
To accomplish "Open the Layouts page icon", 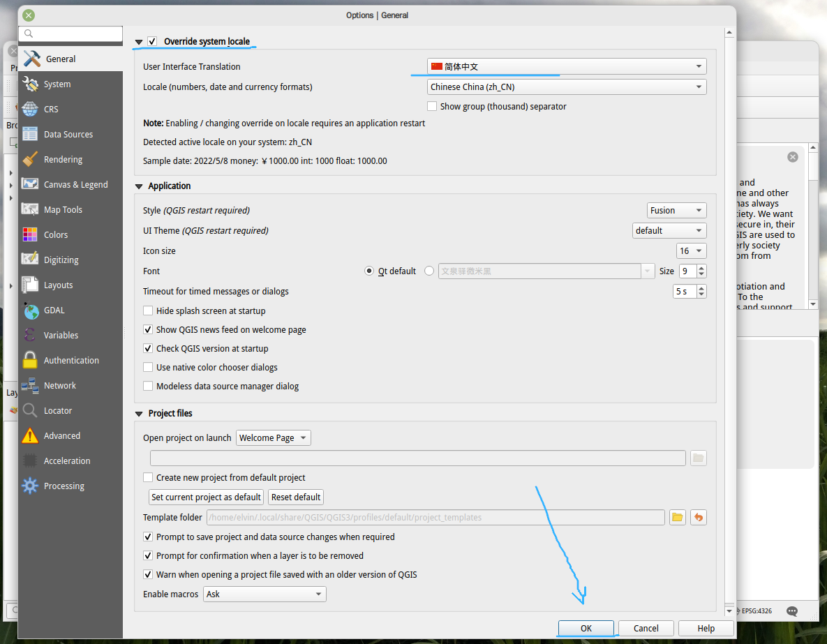I will [x=30, y=285].
